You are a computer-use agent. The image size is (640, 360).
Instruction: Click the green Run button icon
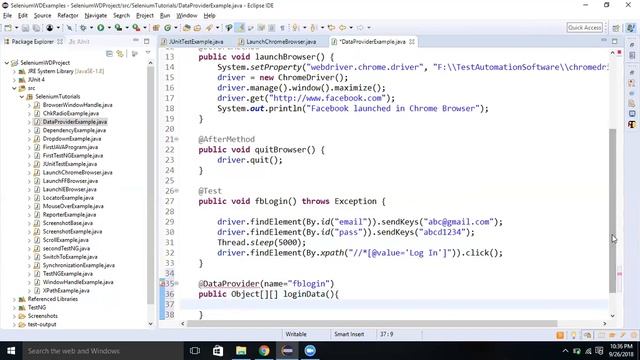click(x=100, y=28)
